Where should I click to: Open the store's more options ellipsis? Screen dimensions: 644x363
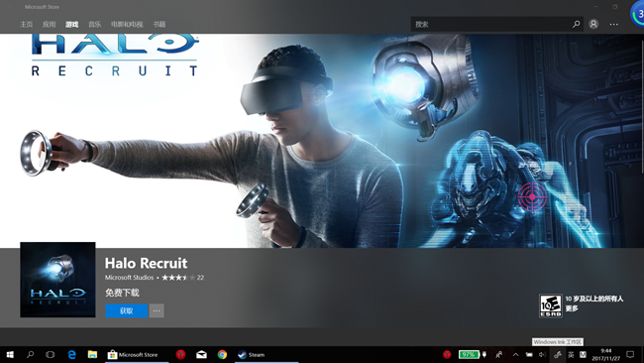(x=613, y=24)
